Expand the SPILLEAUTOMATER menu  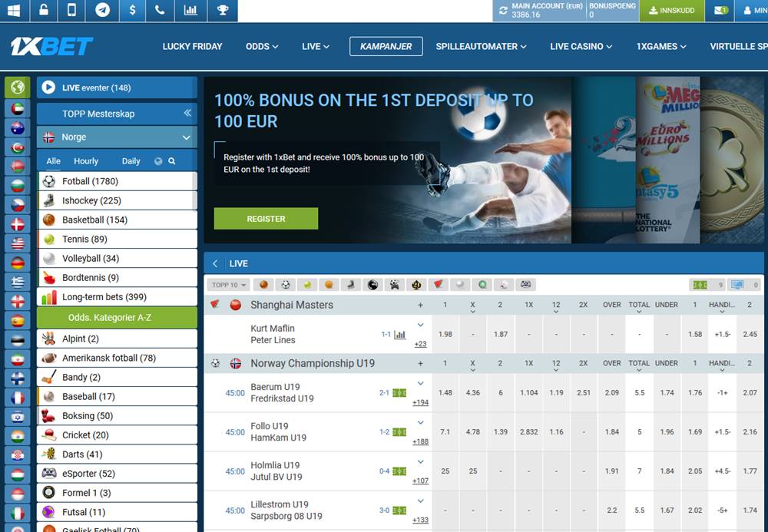point(481,47)
